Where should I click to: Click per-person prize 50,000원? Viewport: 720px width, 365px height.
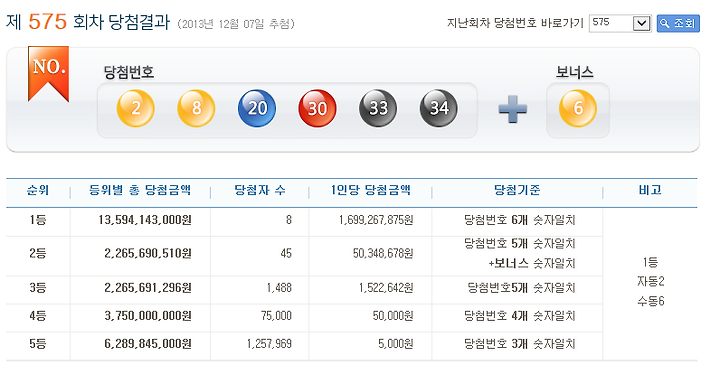coord(393,316)
